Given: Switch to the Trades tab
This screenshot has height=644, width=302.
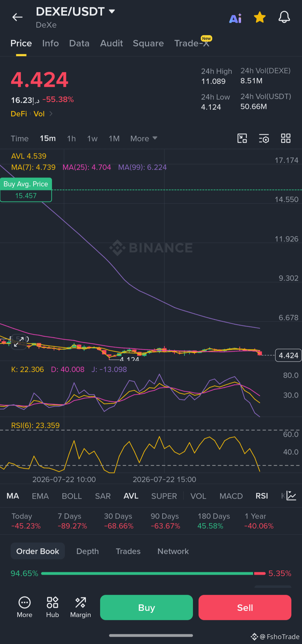Looking at the screenshot, I should click(128, 551).
